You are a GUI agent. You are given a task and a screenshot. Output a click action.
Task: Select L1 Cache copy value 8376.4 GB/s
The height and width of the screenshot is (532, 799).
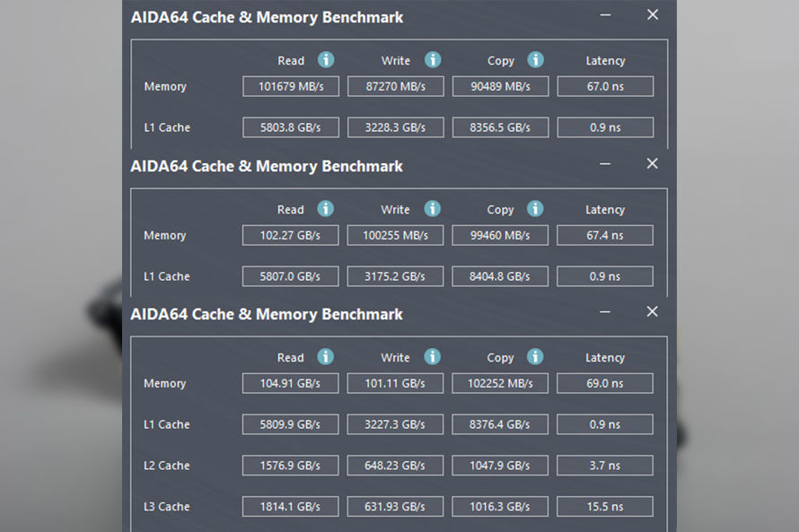pyautogui.click(x=500, y=424)
